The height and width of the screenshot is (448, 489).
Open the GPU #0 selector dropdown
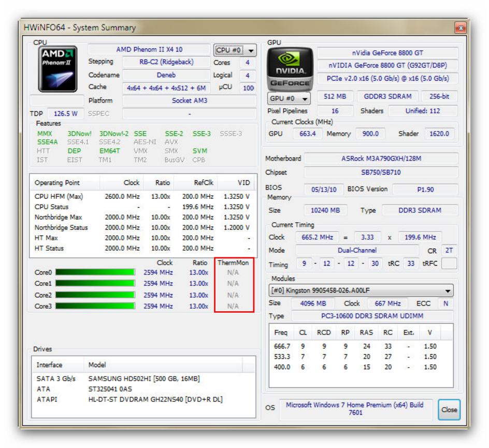[289, 99]
